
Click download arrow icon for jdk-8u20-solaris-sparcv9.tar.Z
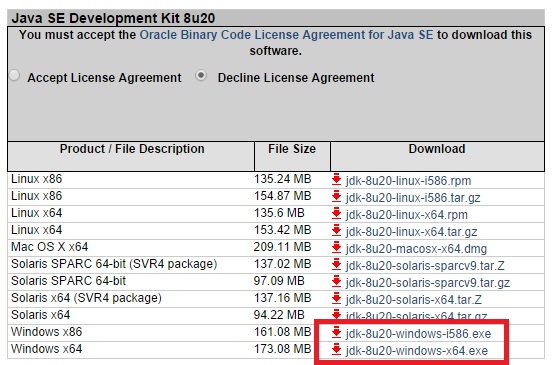point(336,264)
